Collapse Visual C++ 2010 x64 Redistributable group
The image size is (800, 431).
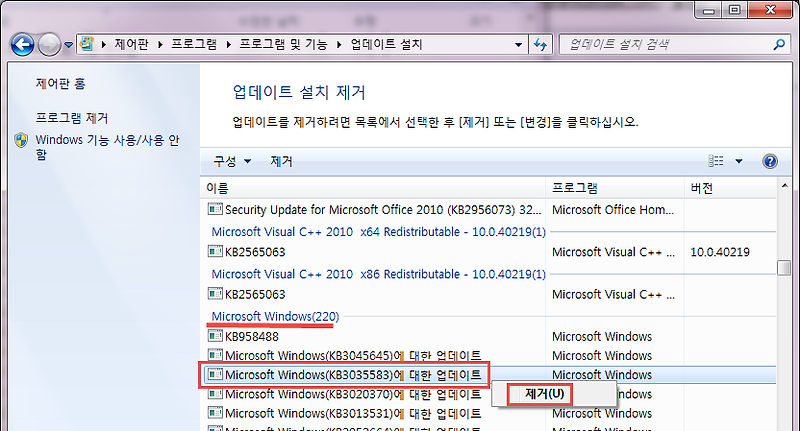click(378, 232)
